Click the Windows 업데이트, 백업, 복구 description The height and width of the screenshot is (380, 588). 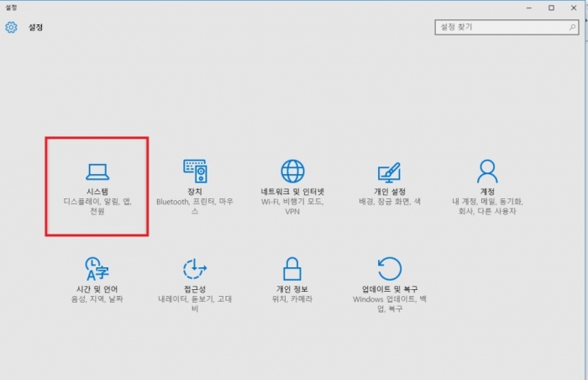pos(390,303)
